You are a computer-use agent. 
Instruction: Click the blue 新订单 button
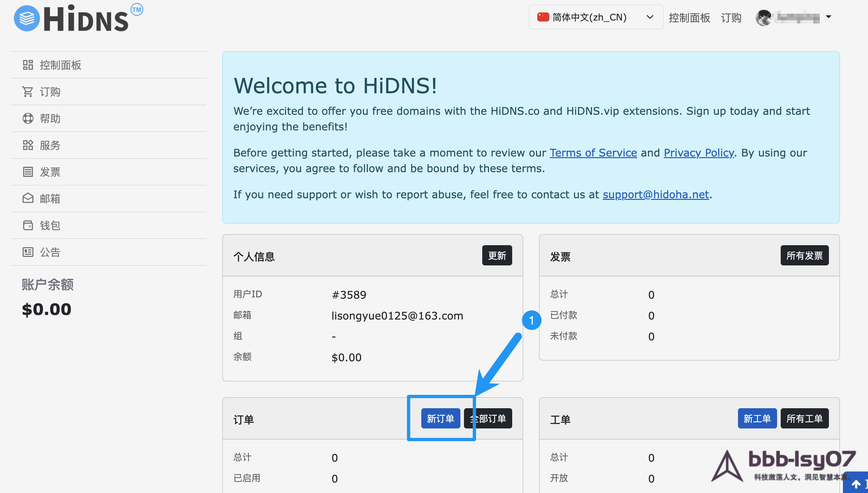tap(440, 419)
